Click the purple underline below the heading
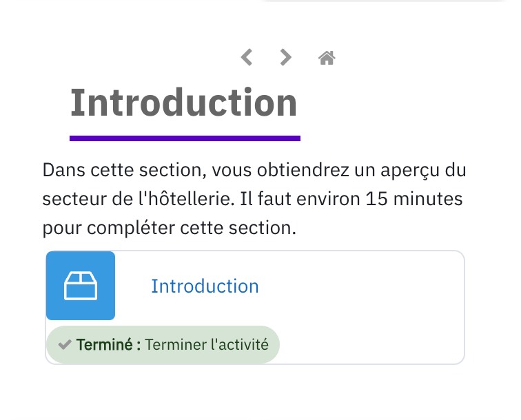This screenshot has height=420, width=521. [185, 138]
